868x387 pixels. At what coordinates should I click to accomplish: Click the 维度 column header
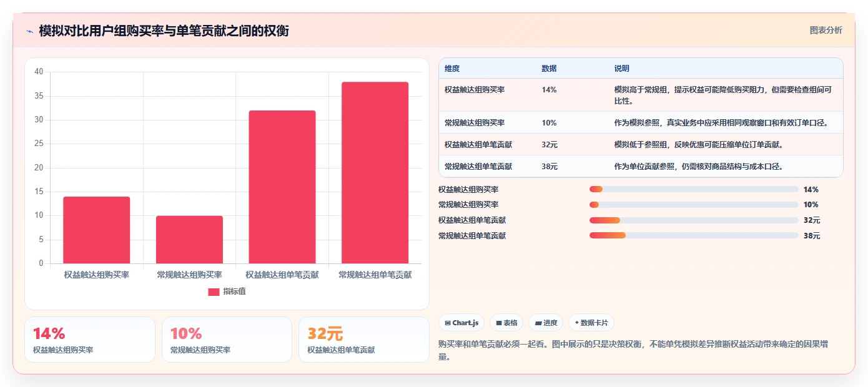(452, 69)
